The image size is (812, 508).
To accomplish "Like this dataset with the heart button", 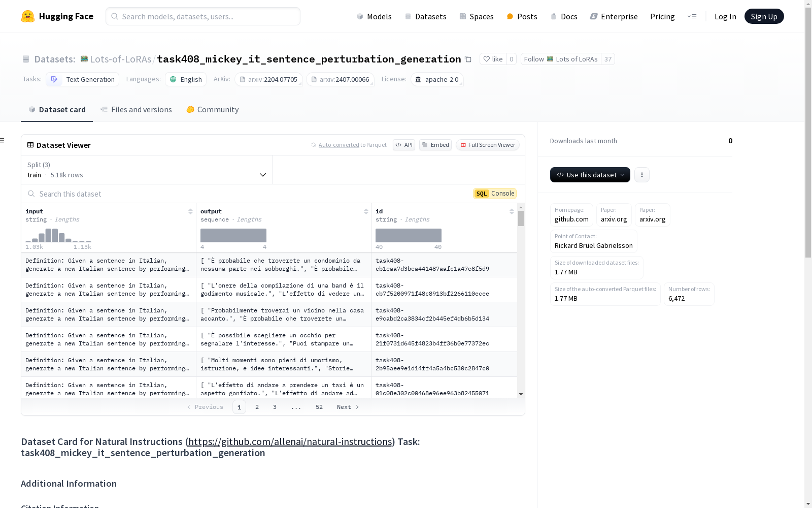I will [x=493, y=59].
